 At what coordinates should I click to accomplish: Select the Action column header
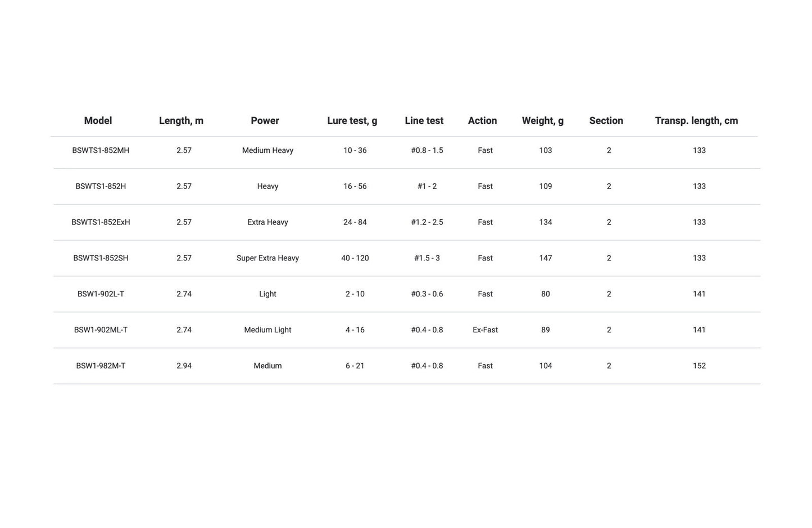482,121
